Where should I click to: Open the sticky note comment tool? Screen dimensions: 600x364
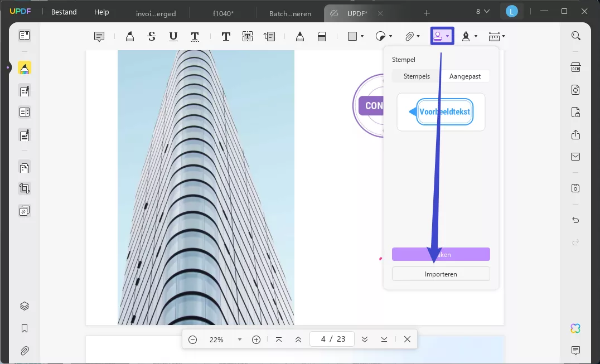click(x=99, y=36)
